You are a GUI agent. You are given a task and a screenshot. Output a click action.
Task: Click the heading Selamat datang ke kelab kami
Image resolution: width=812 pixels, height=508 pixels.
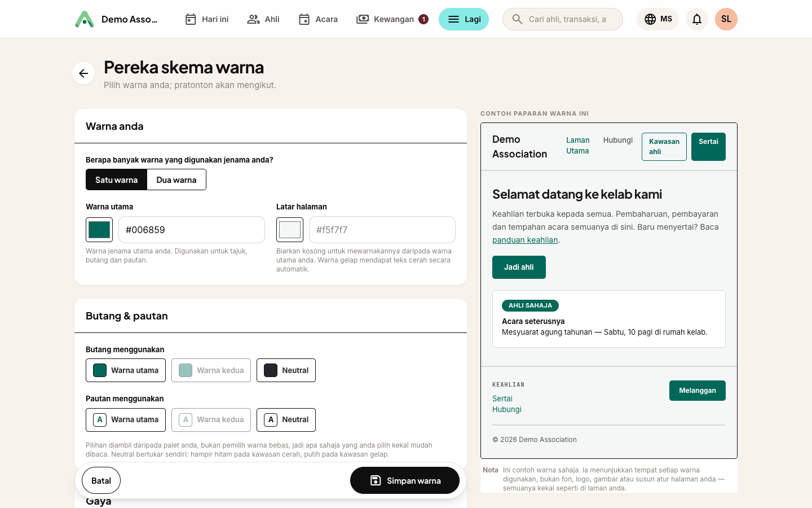point(577,194)
